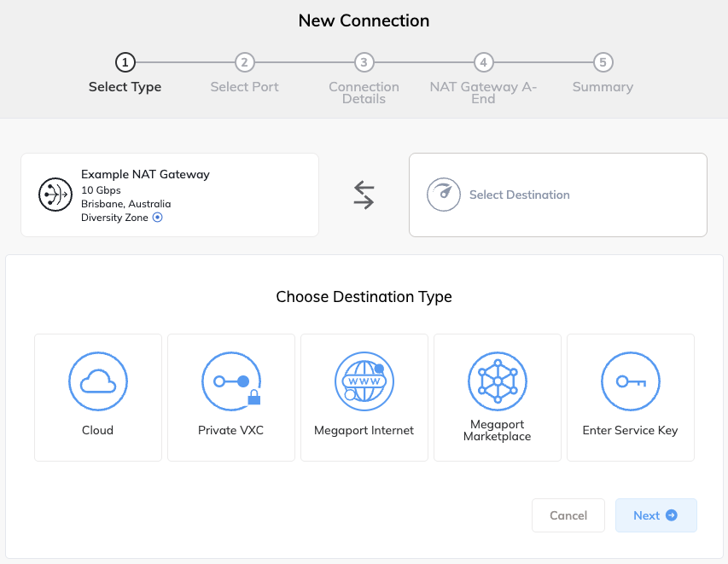Click the Enter Service Key icon

coord(630,381)
